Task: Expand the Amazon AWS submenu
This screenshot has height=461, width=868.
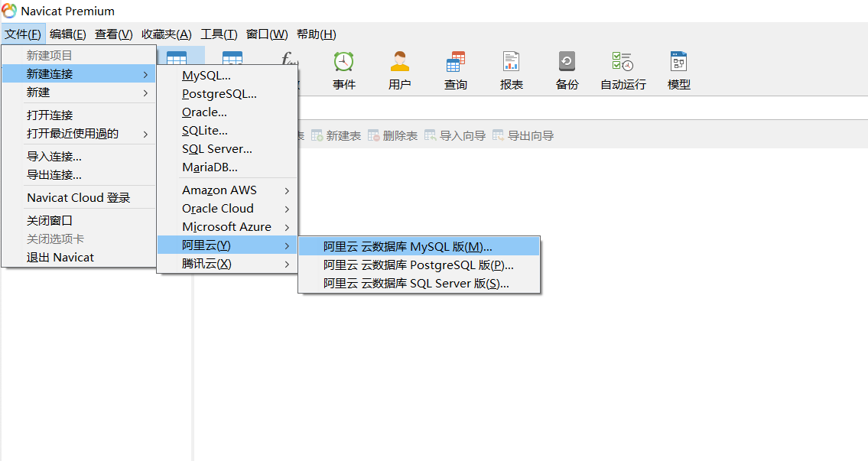Action: click(x=228, y=190)
